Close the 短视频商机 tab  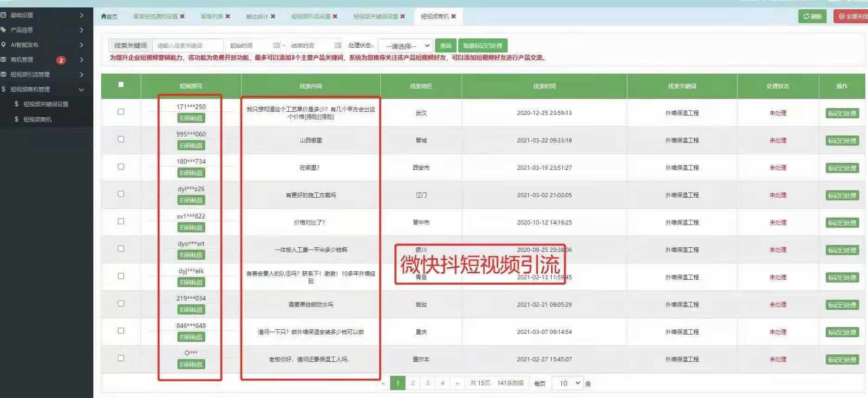pos(454,16)
